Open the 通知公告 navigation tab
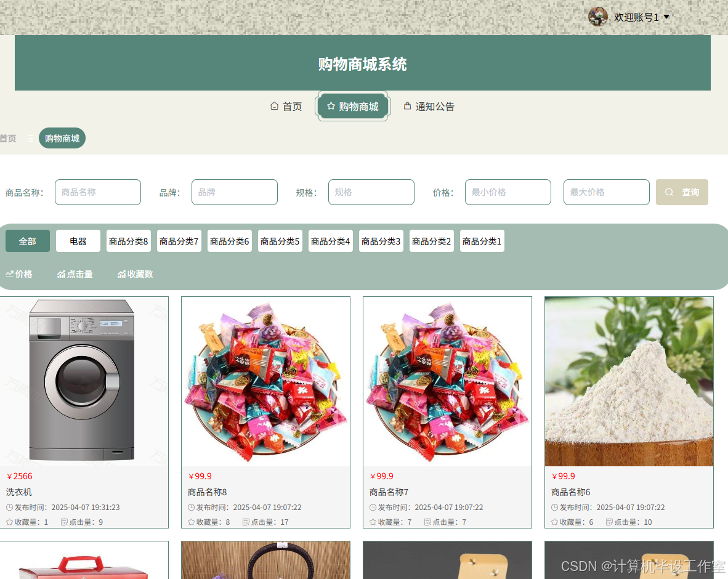The width and height of the screenshot is (728, 579). coord(429,107)
